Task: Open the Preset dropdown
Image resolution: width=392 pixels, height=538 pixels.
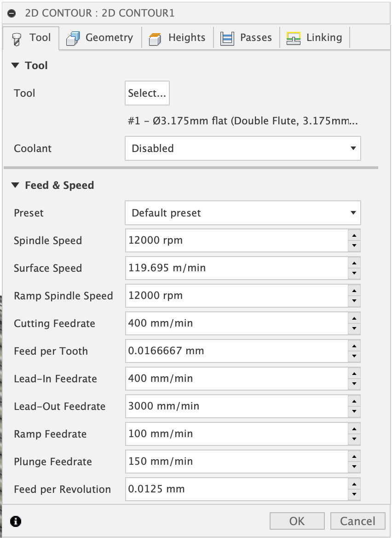Action: [242, 213]
